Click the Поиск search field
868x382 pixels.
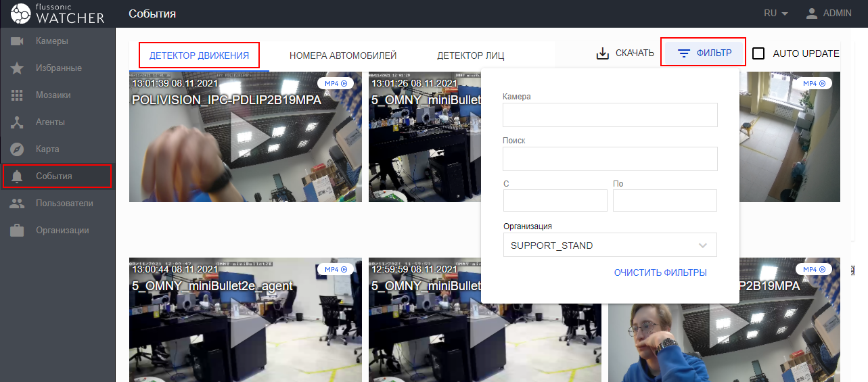[610, 159]
